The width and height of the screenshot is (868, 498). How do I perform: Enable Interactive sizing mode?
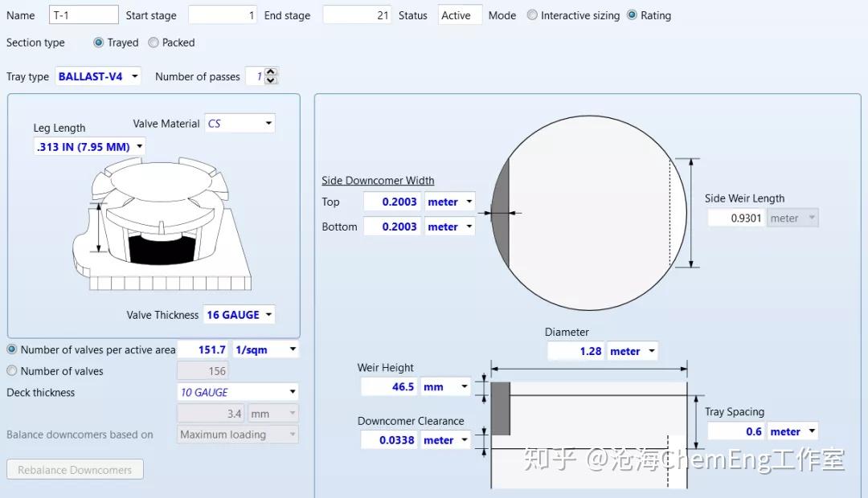tap(530, 14)
